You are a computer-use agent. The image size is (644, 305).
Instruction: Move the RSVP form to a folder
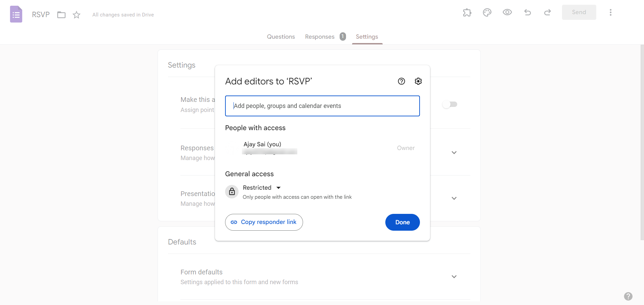[61, 15]
